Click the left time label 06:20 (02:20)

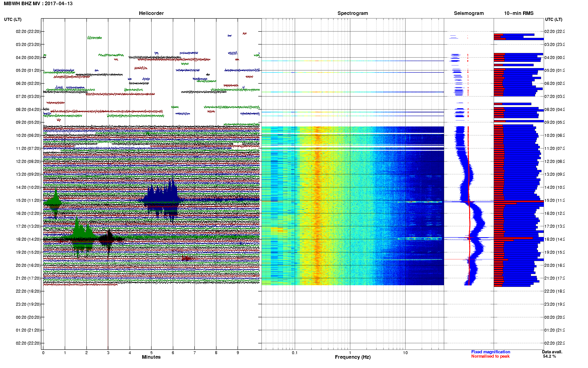click(x=28, y=83)
